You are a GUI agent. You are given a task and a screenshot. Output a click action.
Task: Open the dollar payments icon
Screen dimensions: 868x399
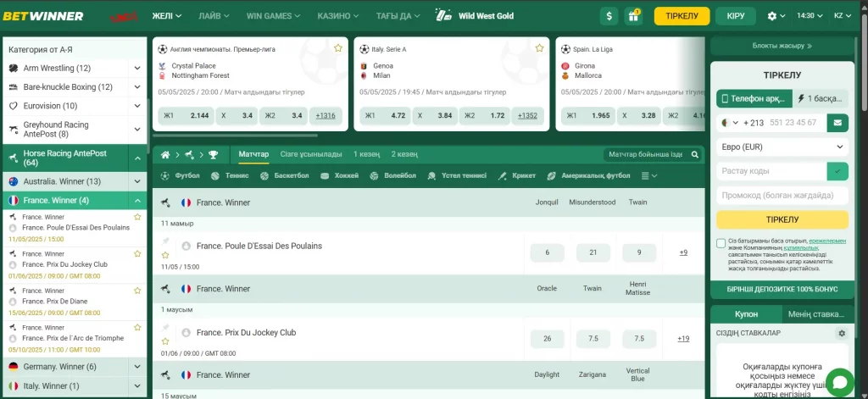click(x=609, y=16)
